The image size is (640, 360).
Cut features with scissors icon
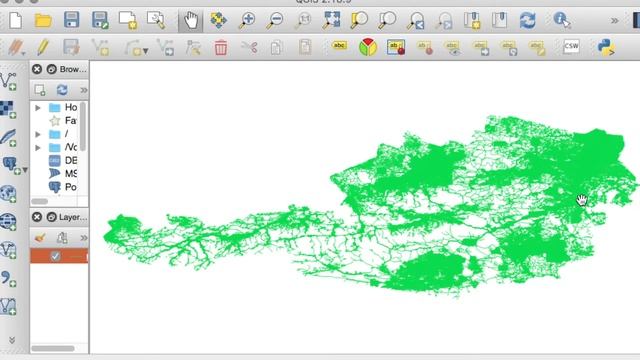(x=249, y=47)
